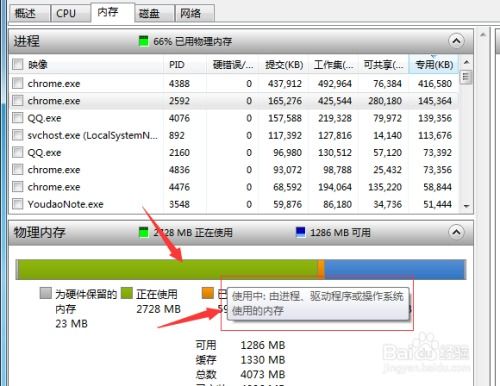
Task: Click the blue portion of memory bar
Action: pyautogui.click(x=395, y=269)
